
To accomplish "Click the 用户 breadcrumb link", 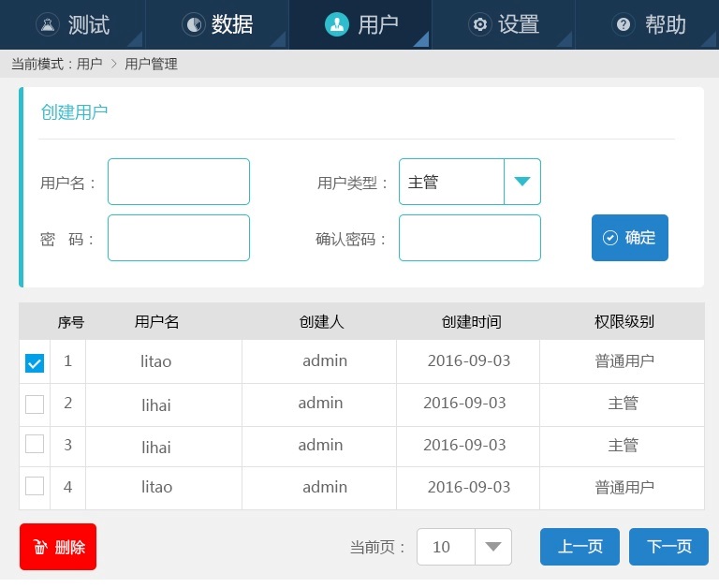I will [90, 65].
